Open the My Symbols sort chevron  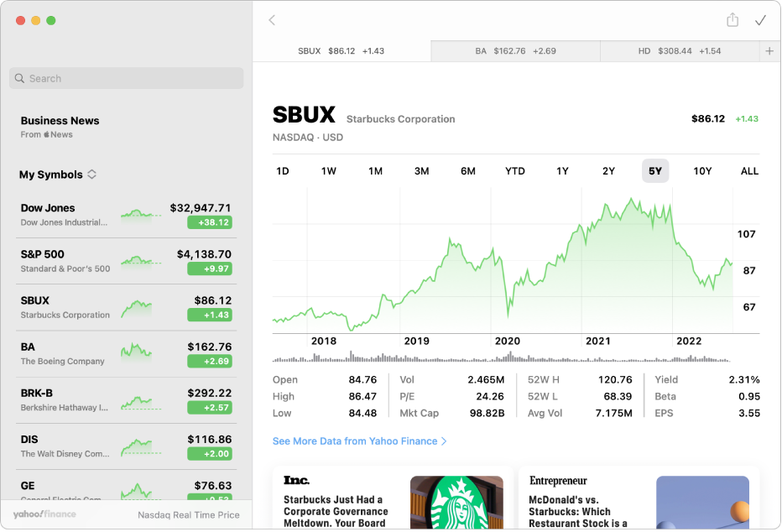click(x=91, y=174)
